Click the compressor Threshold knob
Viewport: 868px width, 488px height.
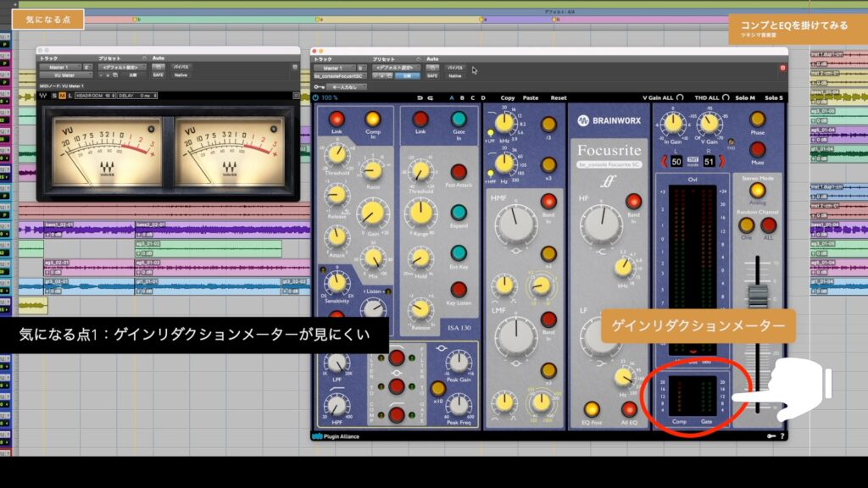[337, 155]
